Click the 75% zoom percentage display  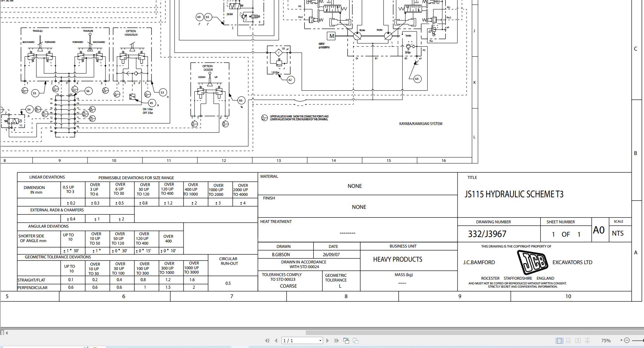point(606,340)
